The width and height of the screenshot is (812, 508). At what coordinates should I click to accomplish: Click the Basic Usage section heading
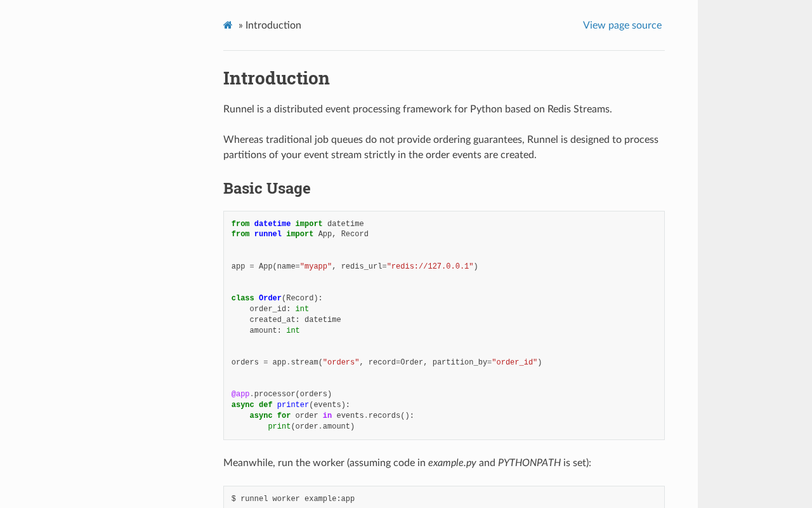267,189
